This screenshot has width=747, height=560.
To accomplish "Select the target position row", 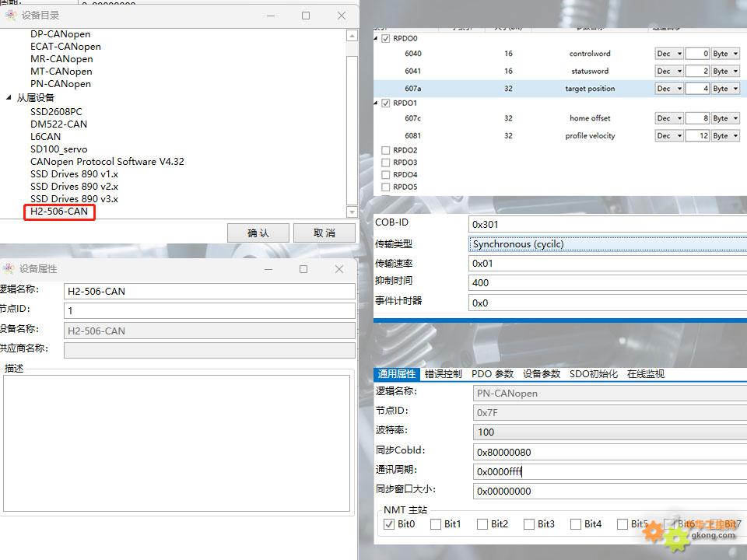I will [560, 89].
